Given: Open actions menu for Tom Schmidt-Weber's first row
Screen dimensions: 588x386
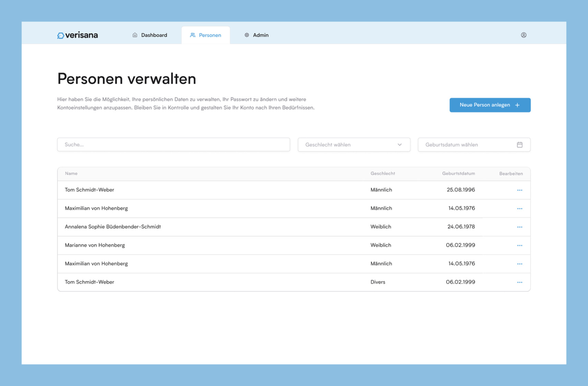Looking at the screenshot, I should 520,190.
